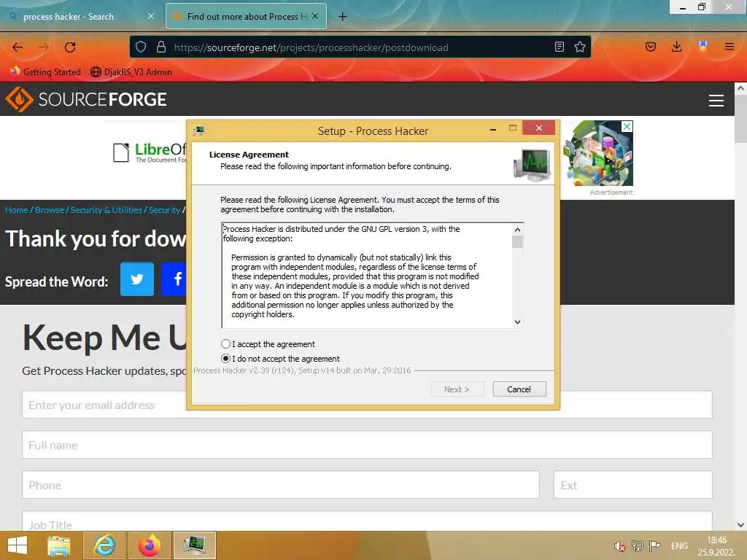This screenshot has height=560, width=747.
Task: Share on Twitter button
Action: point(137,279)
